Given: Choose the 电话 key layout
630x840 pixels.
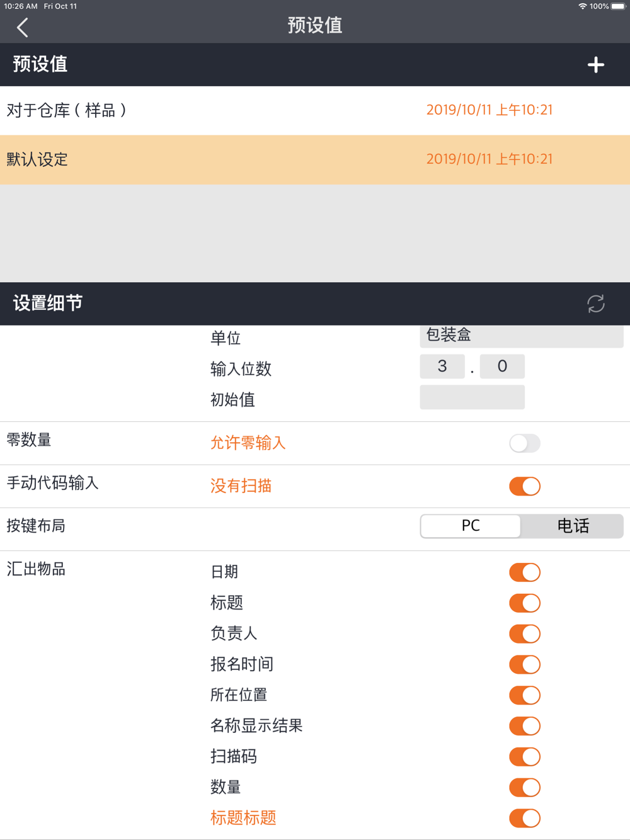Looking at the screenshot, I should pos(573,526).
